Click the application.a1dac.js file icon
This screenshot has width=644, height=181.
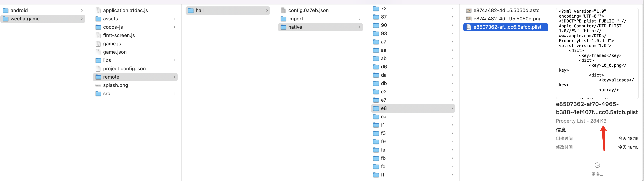pos(98,11)
